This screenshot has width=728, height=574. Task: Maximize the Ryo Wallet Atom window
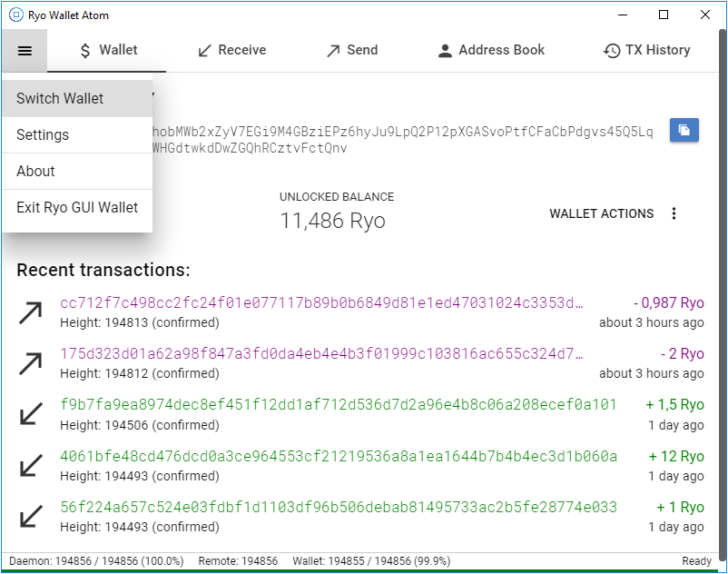point(664,15)
